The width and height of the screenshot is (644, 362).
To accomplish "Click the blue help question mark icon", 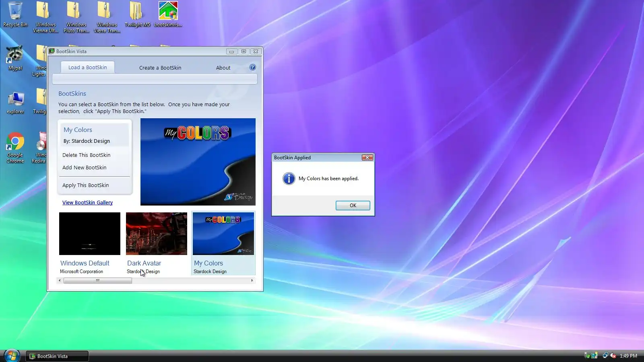I will click(252, 67).
